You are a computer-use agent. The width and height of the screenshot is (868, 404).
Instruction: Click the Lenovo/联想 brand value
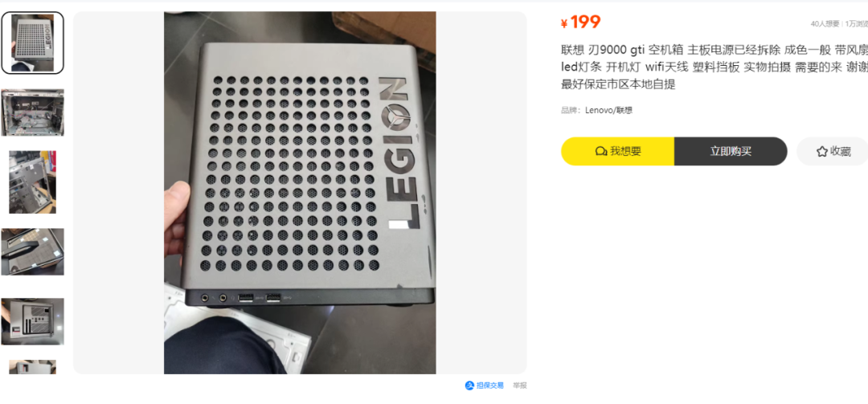click(x=609, y=110)
